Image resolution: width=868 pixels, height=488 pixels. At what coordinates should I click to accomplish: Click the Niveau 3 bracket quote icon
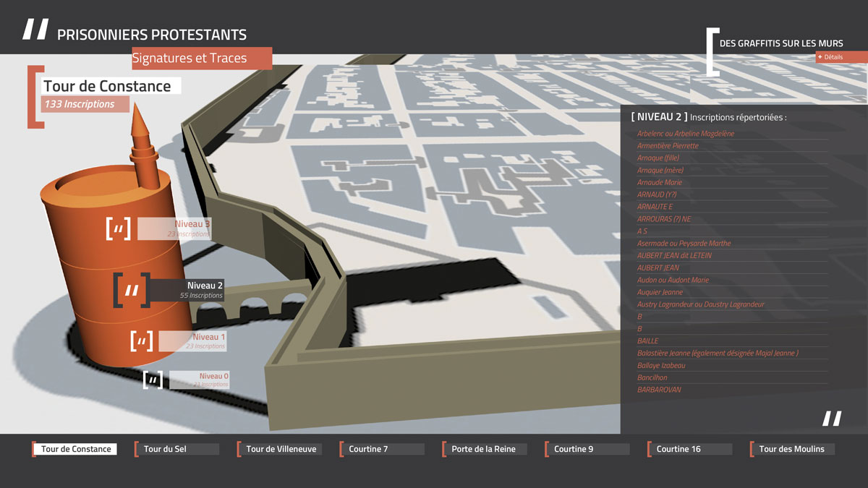point(119,229)
